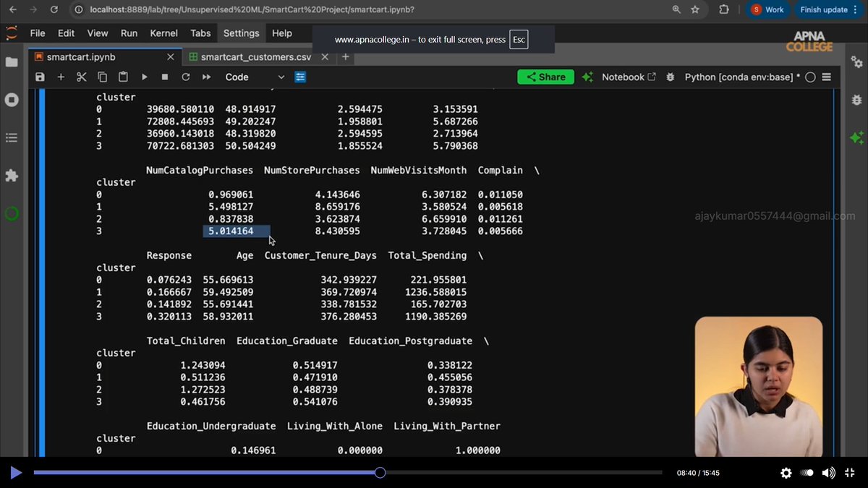Click the JupyterLab logo icon

(11, 33)
